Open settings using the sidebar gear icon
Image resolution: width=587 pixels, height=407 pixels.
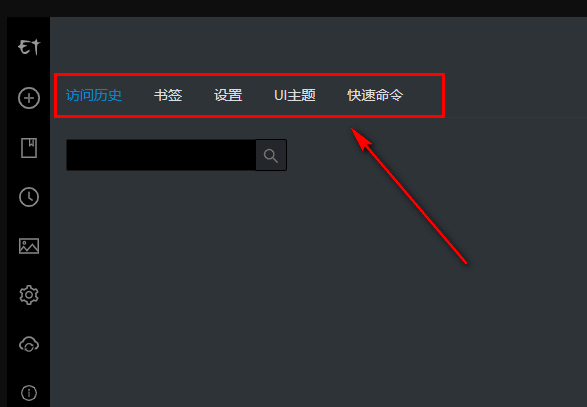(x=29, y=295)
